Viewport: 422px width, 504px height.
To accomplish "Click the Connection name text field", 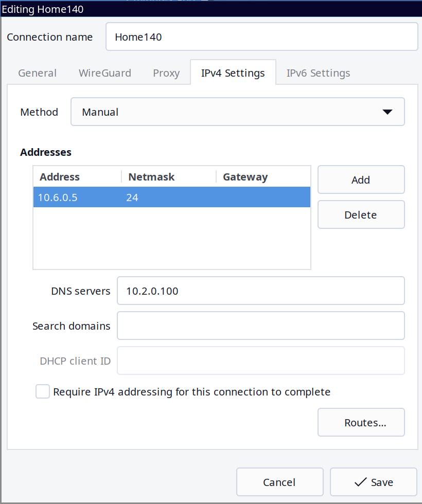I will click(x=261, y=37).
